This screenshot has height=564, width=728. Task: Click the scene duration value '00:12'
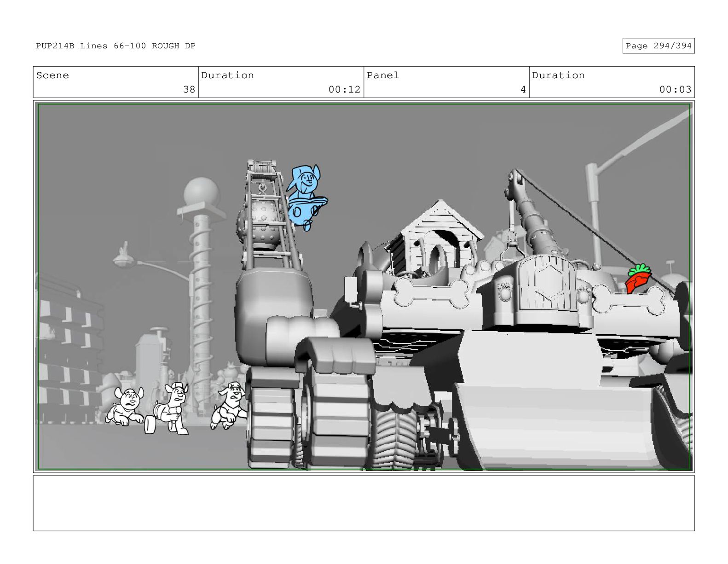click(x=344, y=89)
